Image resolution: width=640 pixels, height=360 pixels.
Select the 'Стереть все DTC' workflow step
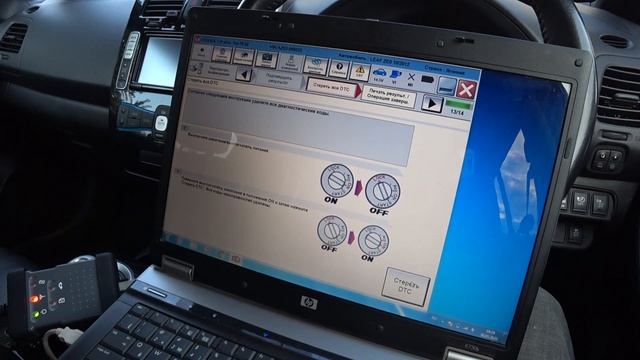(333, 87)
